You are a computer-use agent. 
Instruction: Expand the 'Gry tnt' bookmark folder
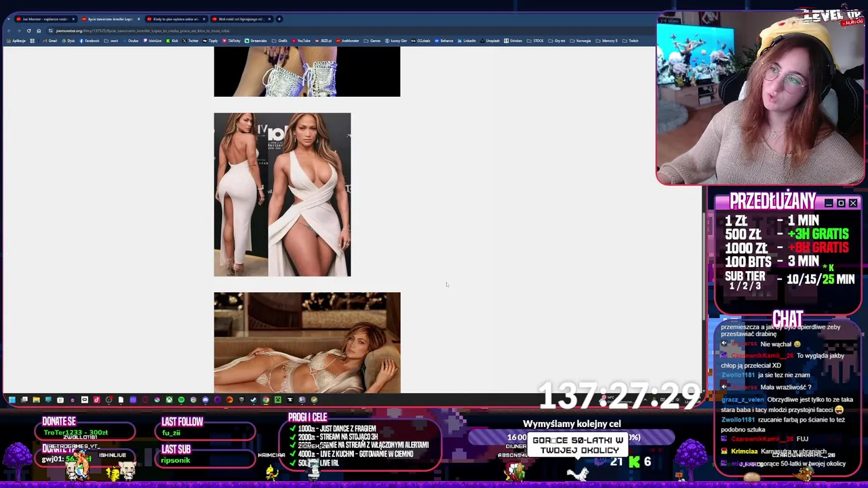[557, 41]
